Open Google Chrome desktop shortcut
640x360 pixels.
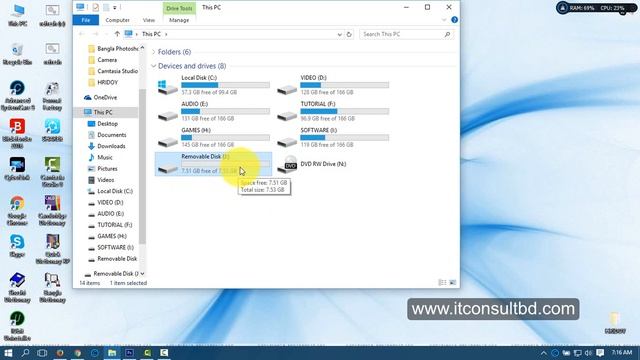17,211
